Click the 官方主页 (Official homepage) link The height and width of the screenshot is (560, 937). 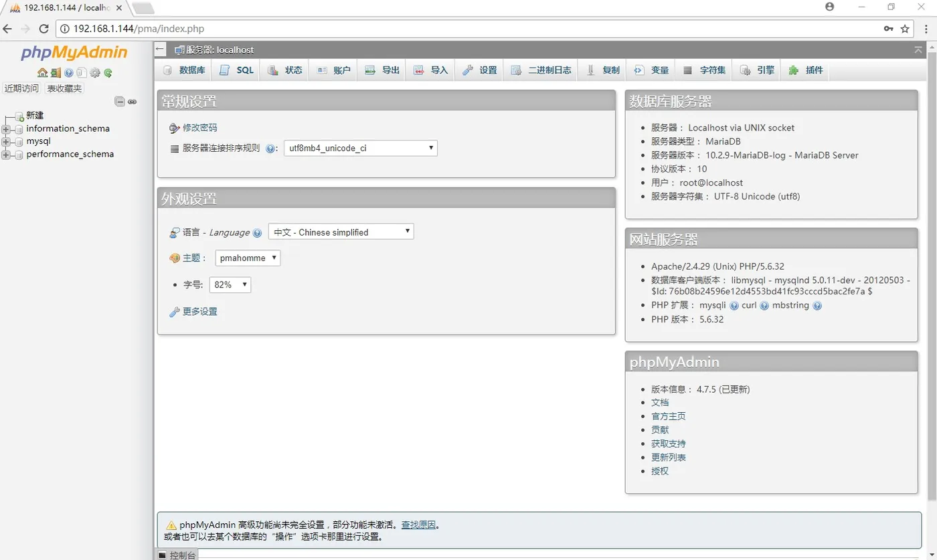click(x=669, y=416)
